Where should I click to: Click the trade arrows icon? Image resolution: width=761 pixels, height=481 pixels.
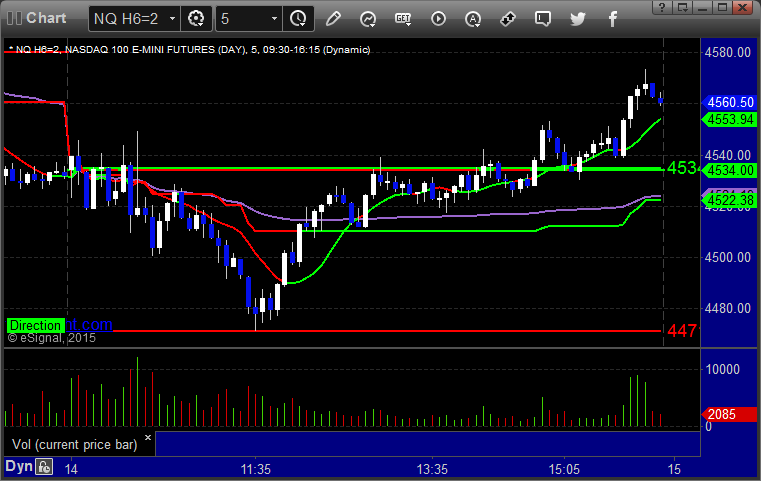pos(508,19)
